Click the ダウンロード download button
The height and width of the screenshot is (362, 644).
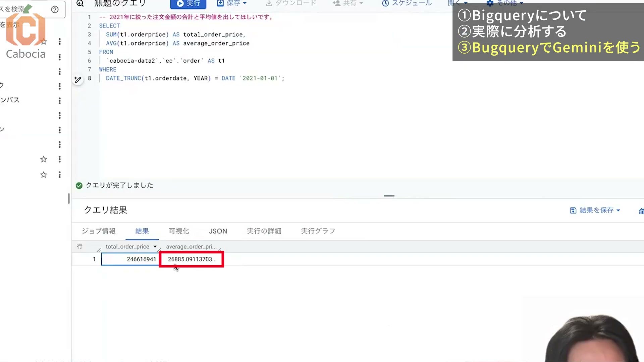click(291, 3)
